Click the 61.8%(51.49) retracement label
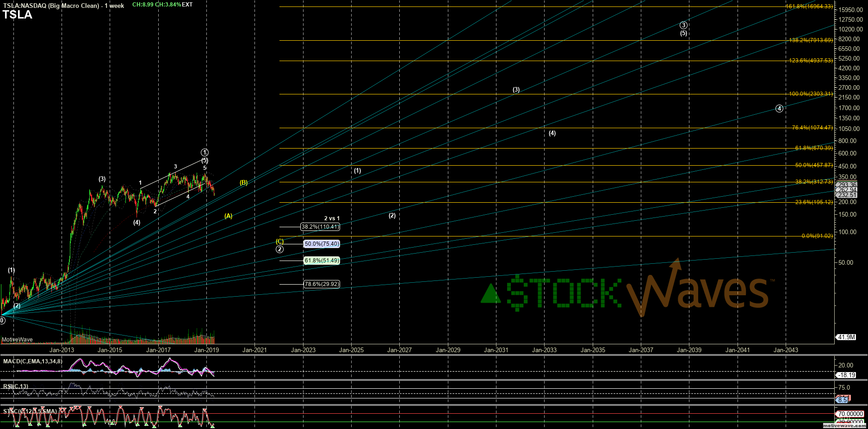 [x=322, y=261]
